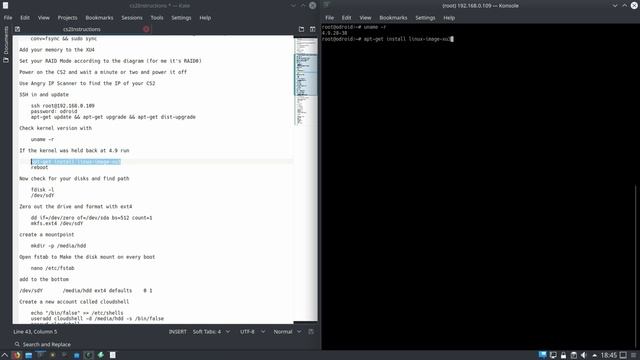
Task: Click 'mkdir -p /media/hdd' line
Action: (x=58, y=246)
